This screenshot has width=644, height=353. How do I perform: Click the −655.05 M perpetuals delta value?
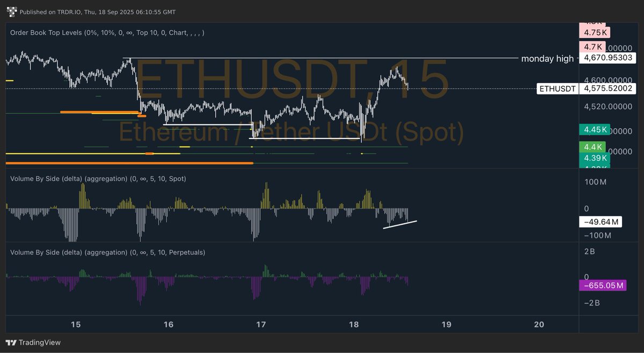(x=603, y=286)
